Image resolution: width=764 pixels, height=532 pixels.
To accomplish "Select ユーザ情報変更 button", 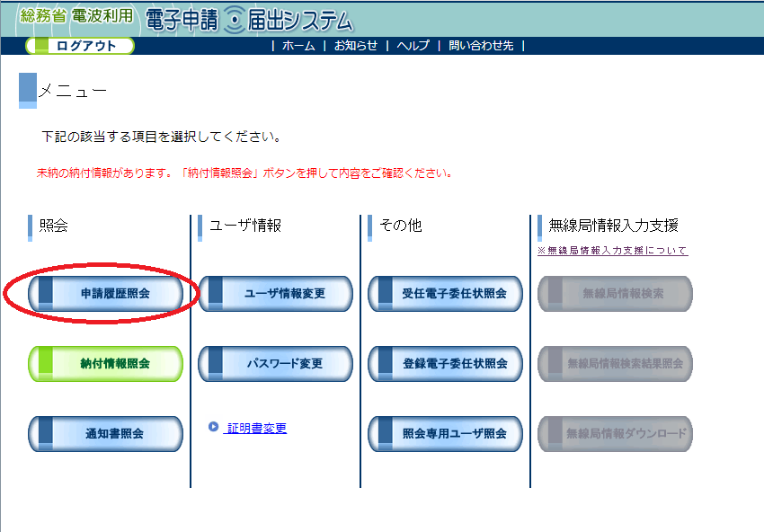I will 275,294.
